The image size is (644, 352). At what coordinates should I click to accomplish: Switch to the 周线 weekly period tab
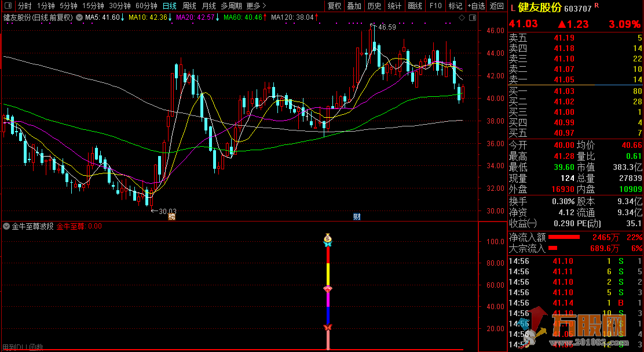tap(189, 6)
